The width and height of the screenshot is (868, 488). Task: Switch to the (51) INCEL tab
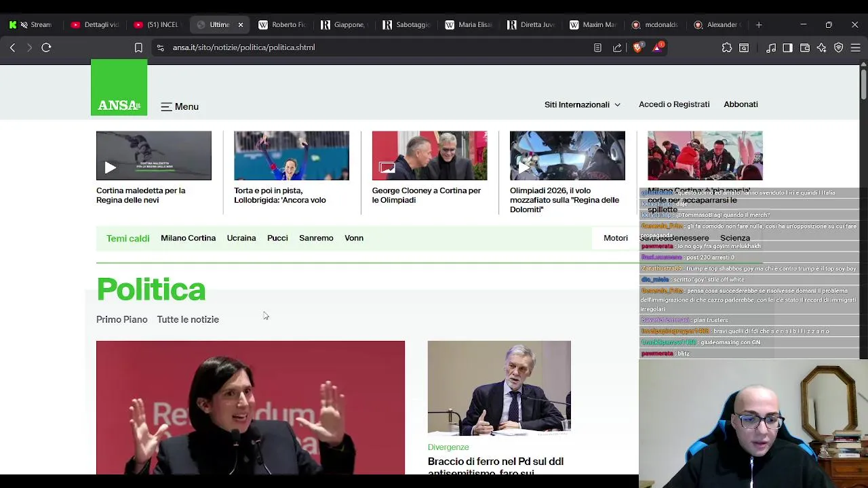tap(157, 24)
